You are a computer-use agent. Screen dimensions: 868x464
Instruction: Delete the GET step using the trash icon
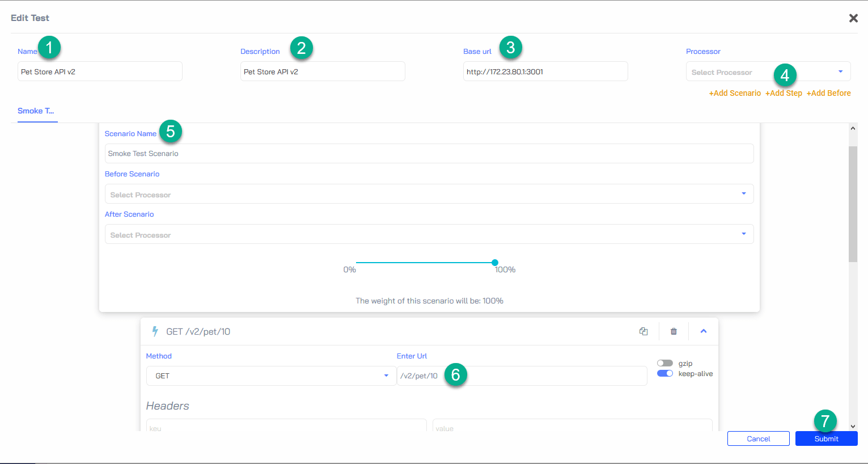point(673,331)
